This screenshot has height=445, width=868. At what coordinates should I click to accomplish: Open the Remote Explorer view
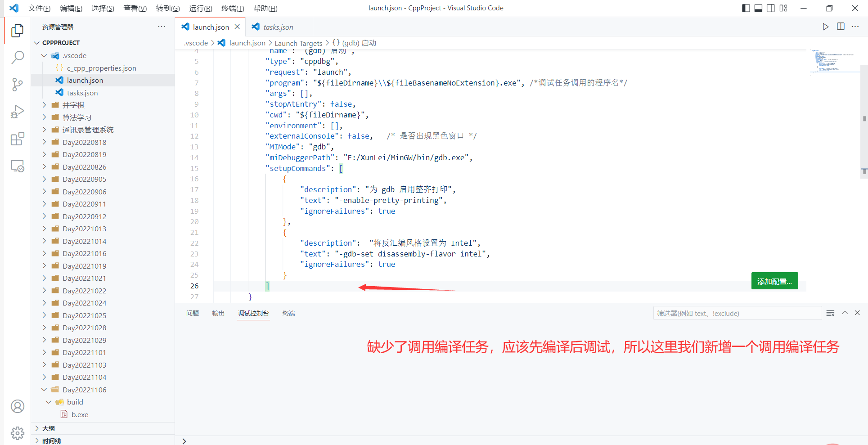(18, 166)
